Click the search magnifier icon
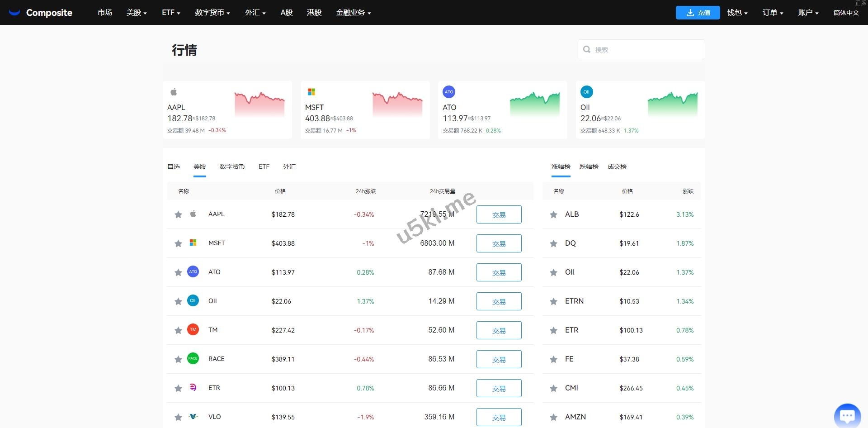Image resolution: width=868 pixels, height=428 pixels. (586, 49)
